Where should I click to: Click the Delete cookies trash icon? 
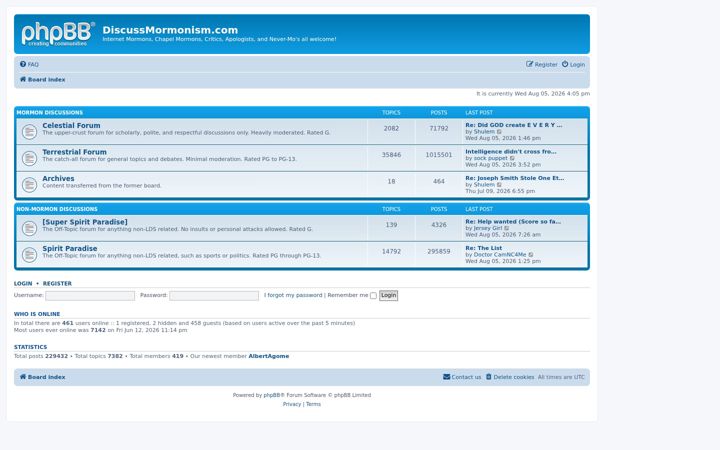(x=489, y=377)
